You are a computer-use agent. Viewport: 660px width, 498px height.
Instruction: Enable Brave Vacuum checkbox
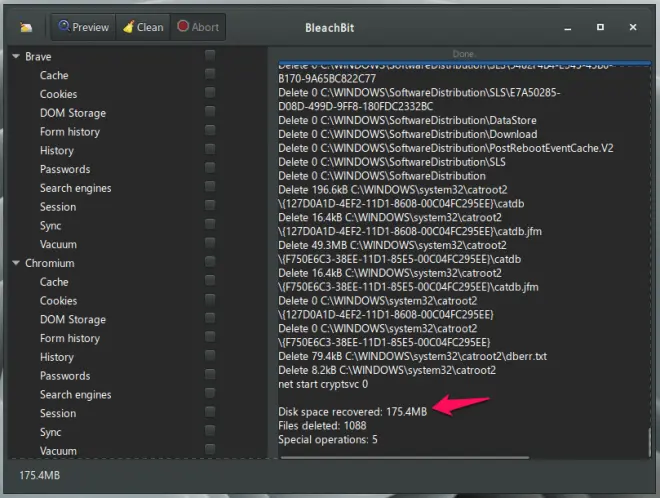coord(210,243)
